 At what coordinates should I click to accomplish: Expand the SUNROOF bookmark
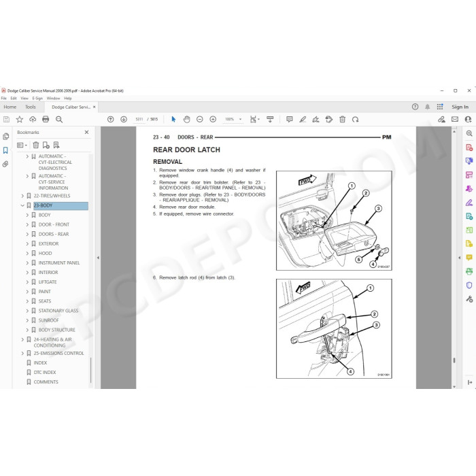tap(27, 320)
